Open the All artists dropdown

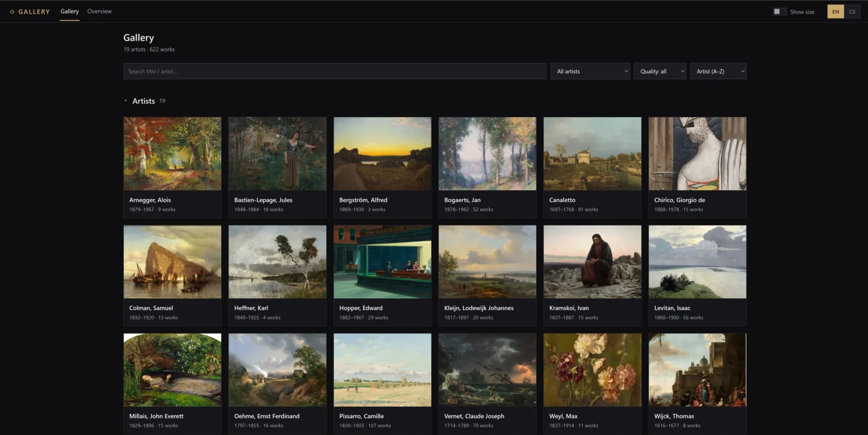(x=591, y=71)
